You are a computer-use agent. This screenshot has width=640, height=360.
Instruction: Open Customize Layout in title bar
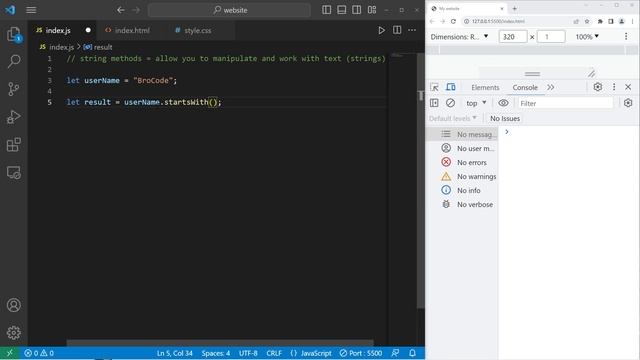[x=372, y=10]
